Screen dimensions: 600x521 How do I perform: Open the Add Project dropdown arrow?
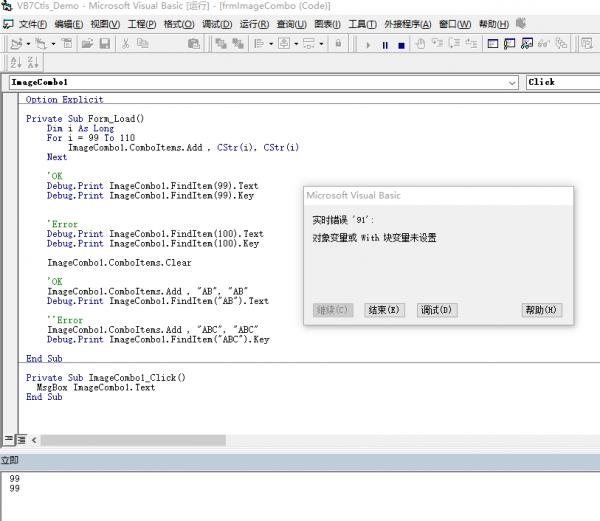(x=28, y=44)
